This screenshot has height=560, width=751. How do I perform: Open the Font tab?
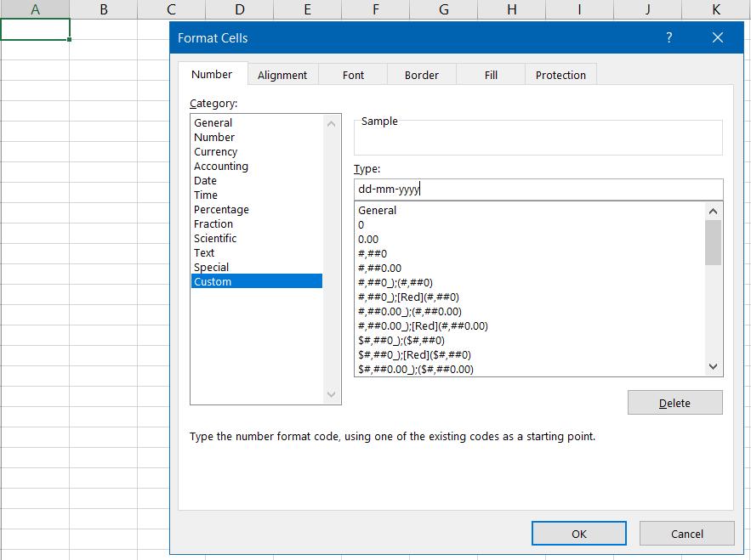coord(353,75)
